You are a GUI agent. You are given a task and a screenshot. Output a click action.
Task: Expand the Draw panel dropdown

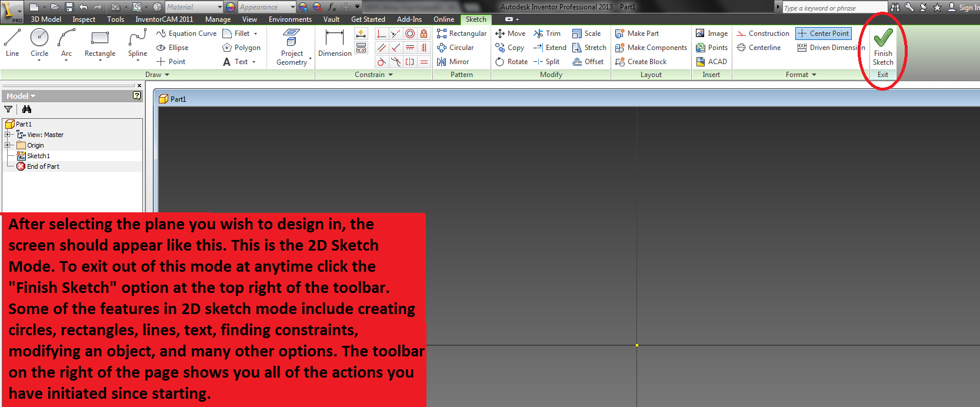pos(167,75)
